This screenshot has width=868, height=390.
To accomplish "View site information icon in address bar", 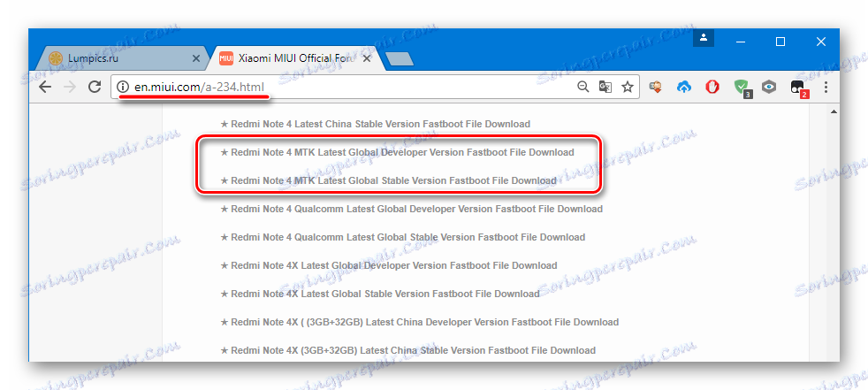I will click(x=123, y=87).
